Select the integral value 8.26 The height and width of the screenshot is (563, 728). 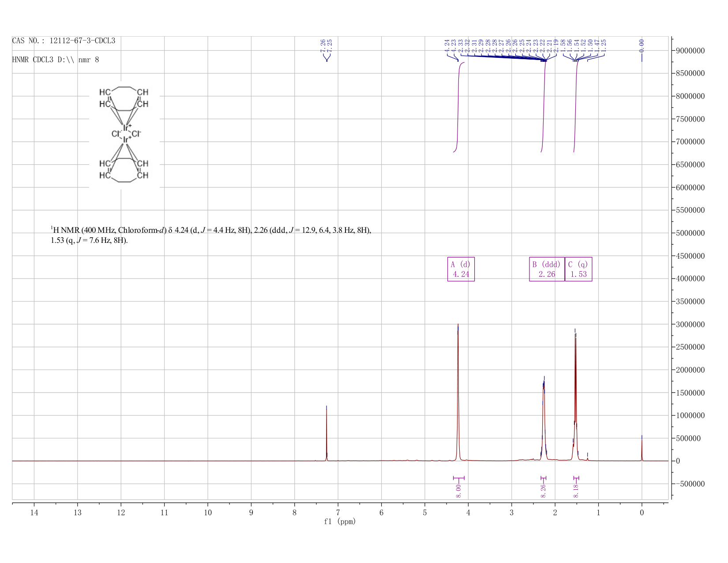coord(543,491)
